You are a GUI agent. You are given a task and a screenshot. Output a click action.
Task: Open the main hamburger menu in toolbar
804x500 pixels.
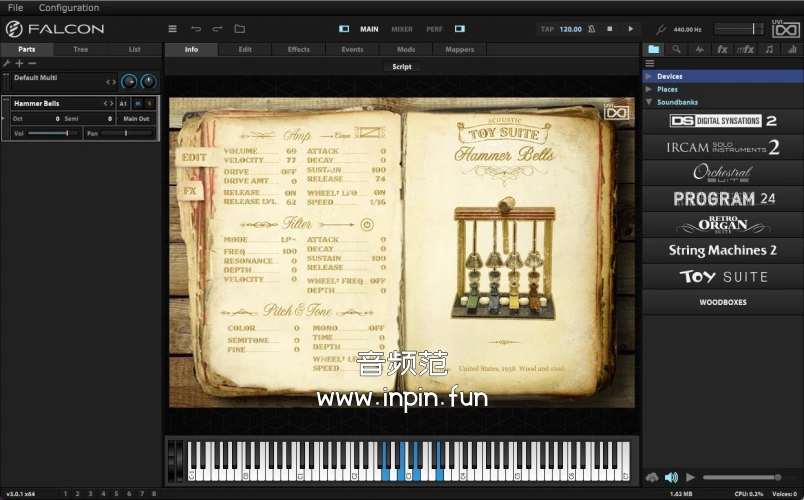172,29
